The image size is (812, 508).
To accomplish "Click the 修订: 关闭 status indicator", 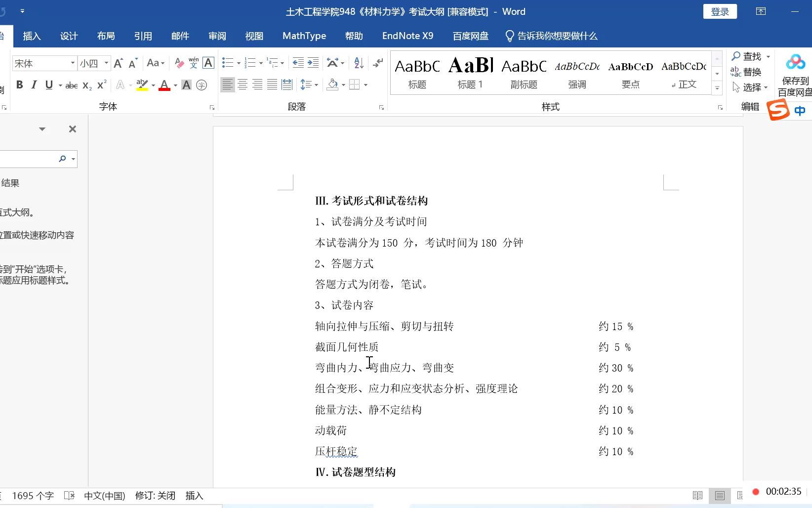I will (x=155, y=495).
